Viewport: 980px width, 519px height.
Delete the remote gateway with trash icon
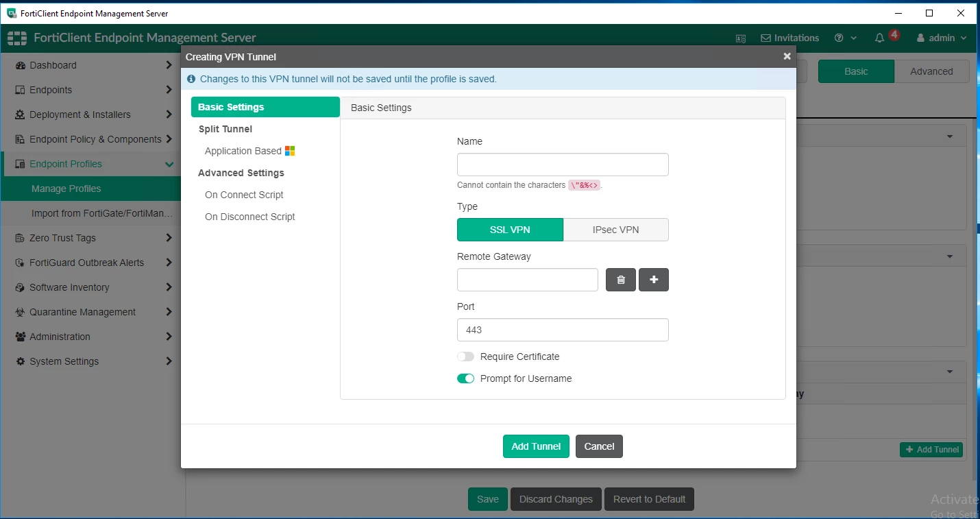coord(621,280)
